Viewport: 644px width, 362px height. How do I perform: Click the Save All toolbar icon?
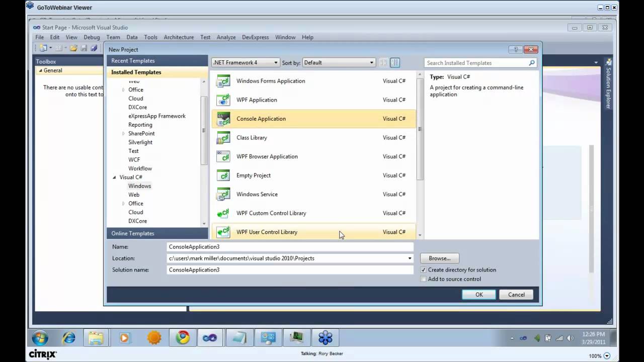click(x=94, y=48)
